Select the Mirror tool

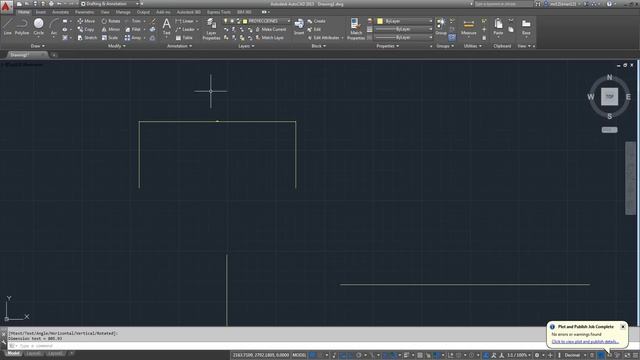[111, 29]
